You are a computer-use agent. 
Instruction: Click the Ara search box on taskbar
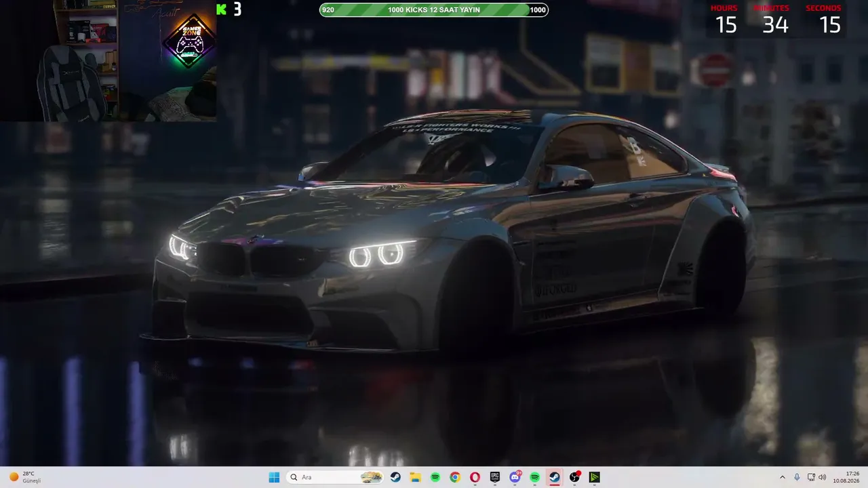(335, 477)
